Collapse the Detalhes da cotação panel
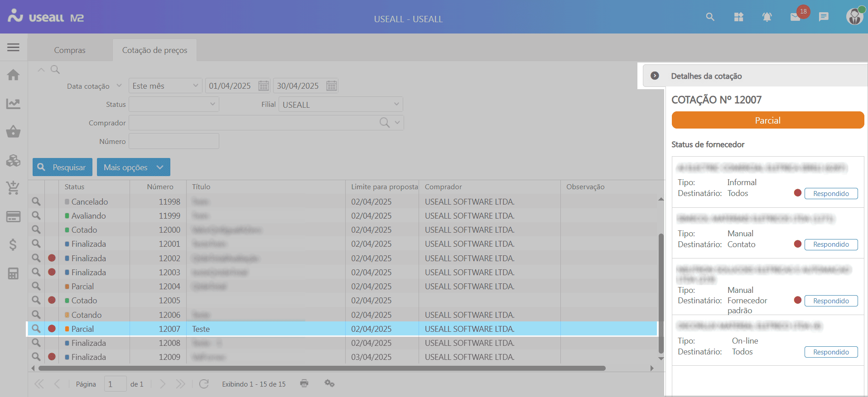Viewport: 868px width, 397px height. click(655, 76)
